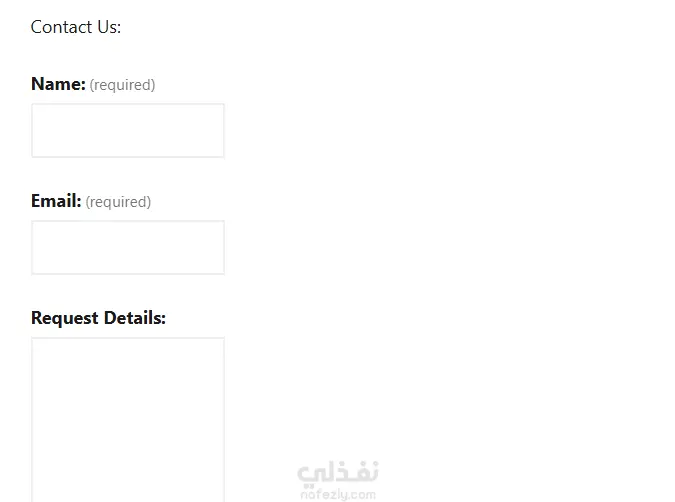Image resolution: width=675 pixels, height=502 pixels.
Task: Place the cursor in the large message box
Action: pyautogui.click(x=128, y=418)
